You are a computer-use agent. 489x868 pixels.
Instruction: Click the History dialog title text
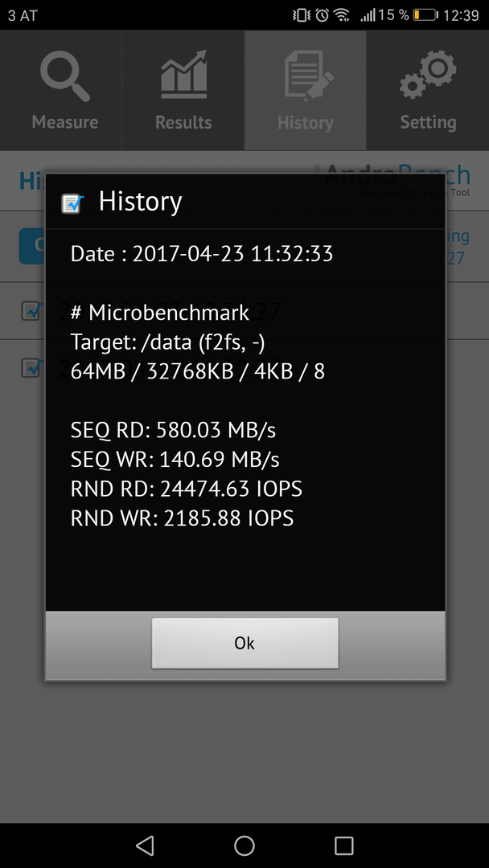point(140,202)
